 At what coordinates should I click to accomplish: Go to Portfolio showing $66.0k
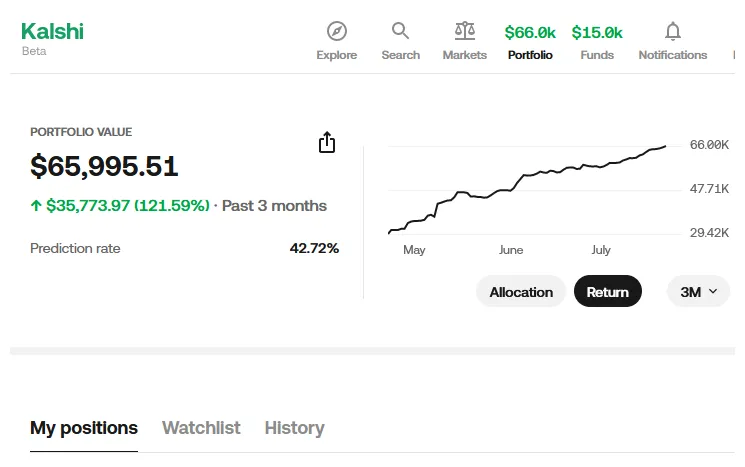pos(530,33)
